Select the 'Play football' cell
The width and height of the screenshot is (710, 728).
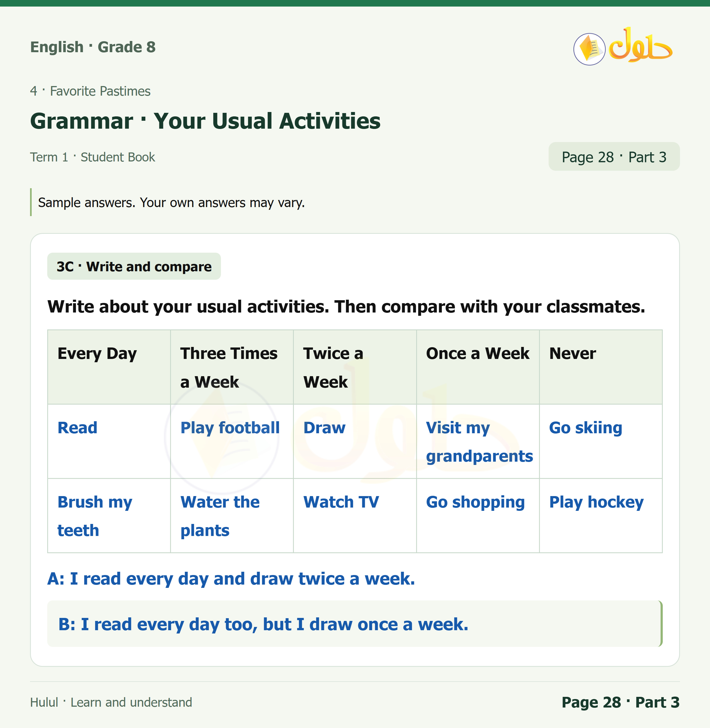pyautogui.click(x=232, y=441)
